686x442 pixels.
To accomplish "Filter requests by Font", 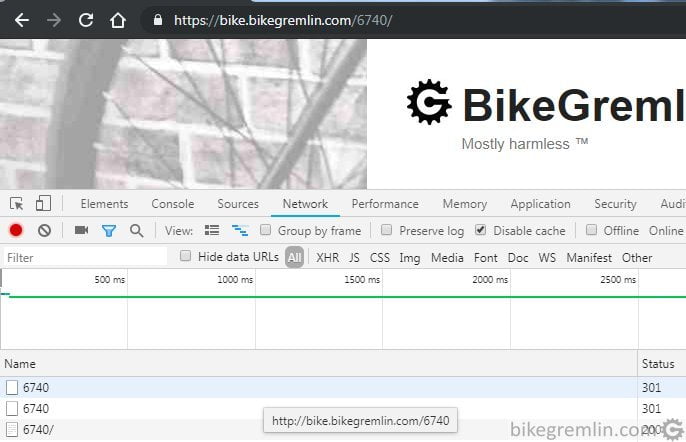I will 486,257.
